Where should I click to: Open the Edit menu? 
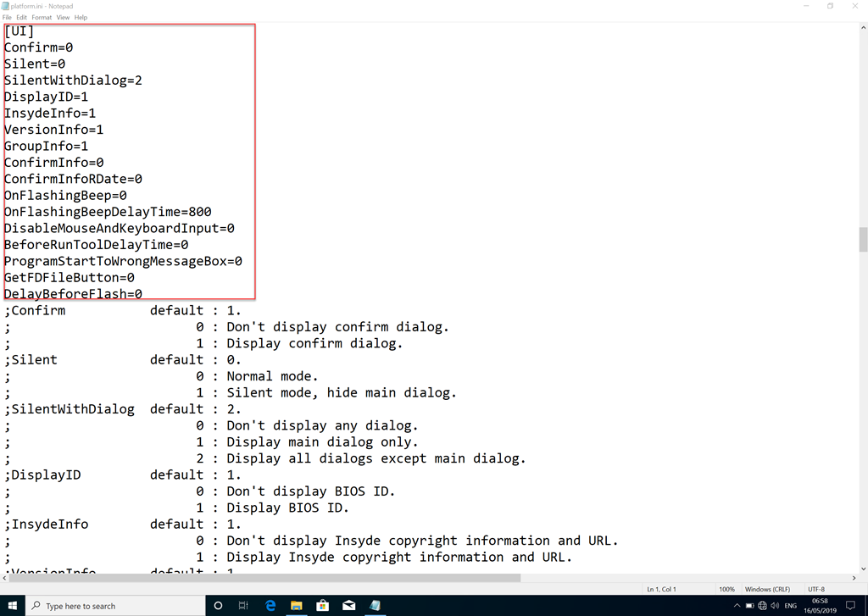[21, 17]
